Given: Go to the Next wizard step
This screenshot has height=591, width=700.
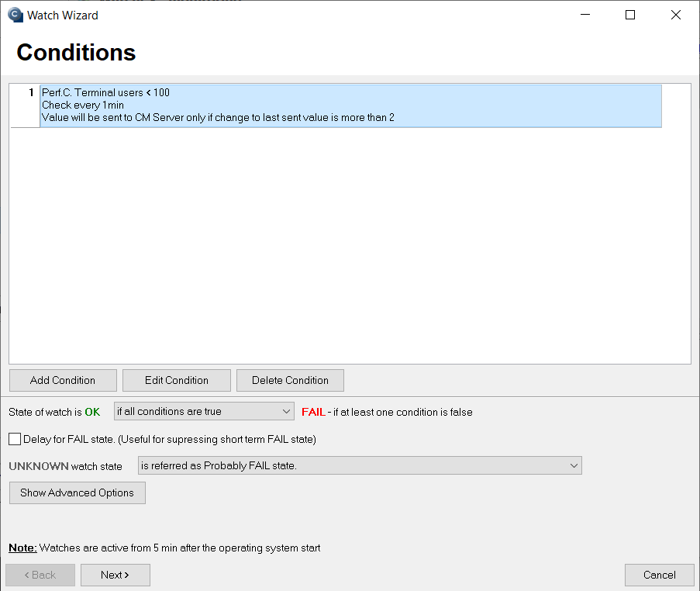Looking at the screenshot, I should coord(116,575).
